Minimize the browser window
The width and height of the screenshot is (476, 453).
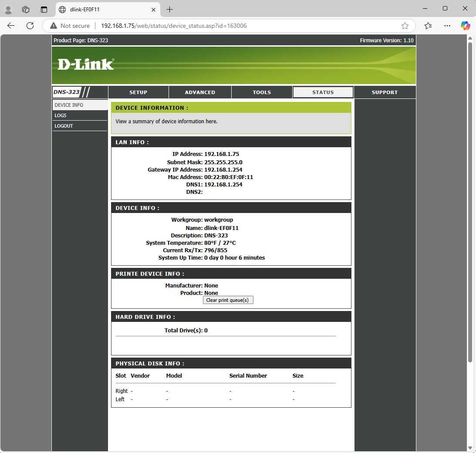point(425,9)
